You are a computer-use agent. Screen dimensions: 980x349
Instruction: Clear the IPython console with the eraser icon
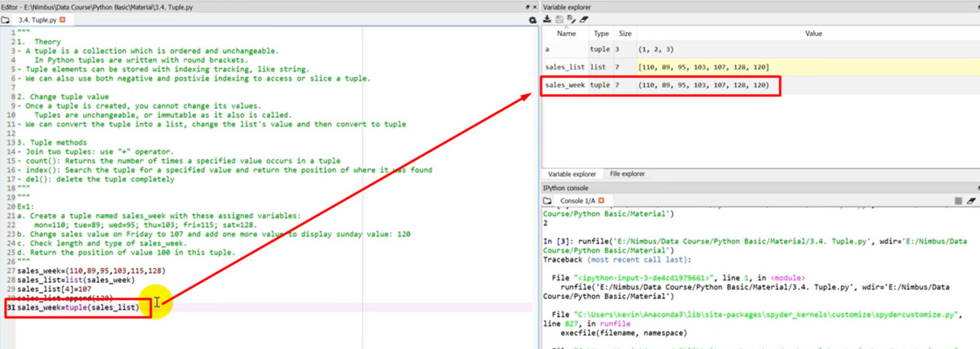point(970,200)
